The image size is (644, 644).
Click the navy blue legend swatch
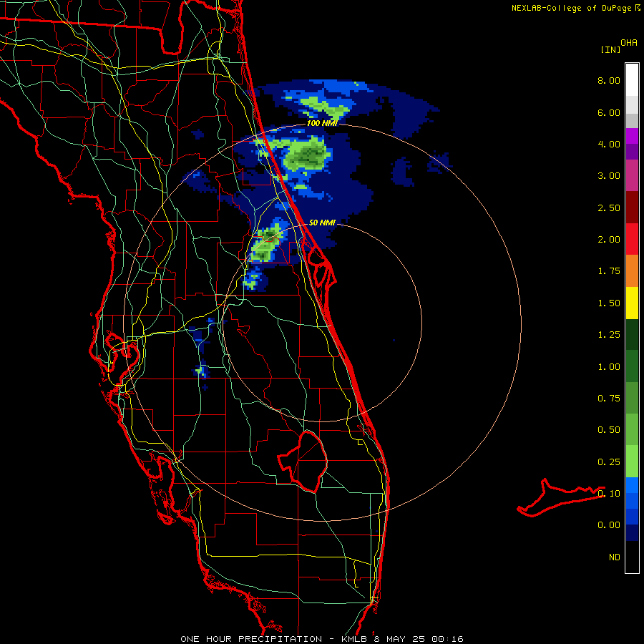tap(632, 532)
